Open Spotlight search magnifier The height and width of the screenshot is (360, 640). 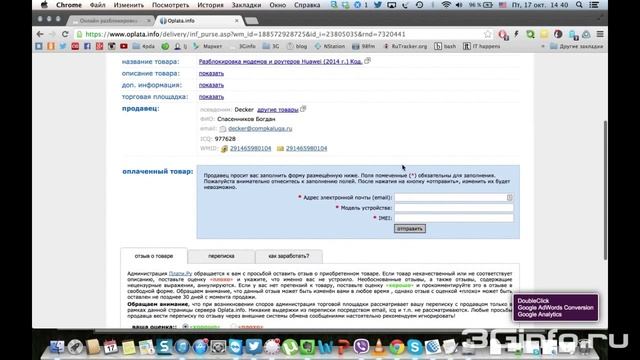(x=579, y=5)
